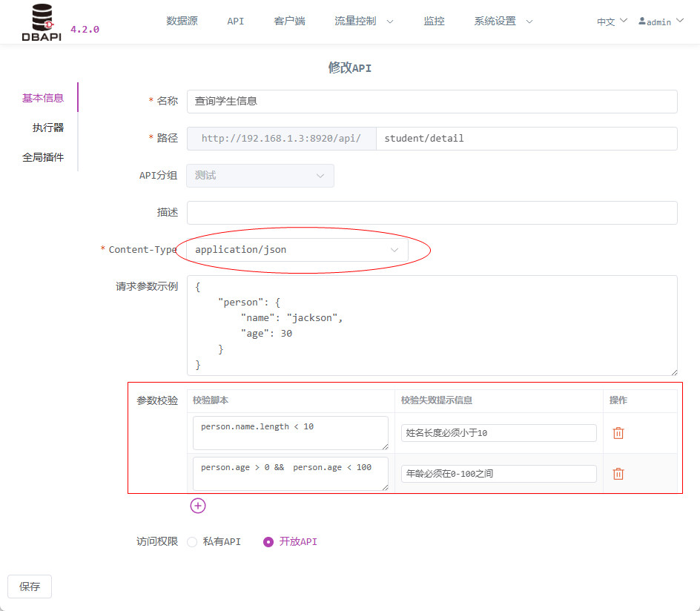Click the 访问权限 label
The image size is (700, 611).
coord(157,541)
